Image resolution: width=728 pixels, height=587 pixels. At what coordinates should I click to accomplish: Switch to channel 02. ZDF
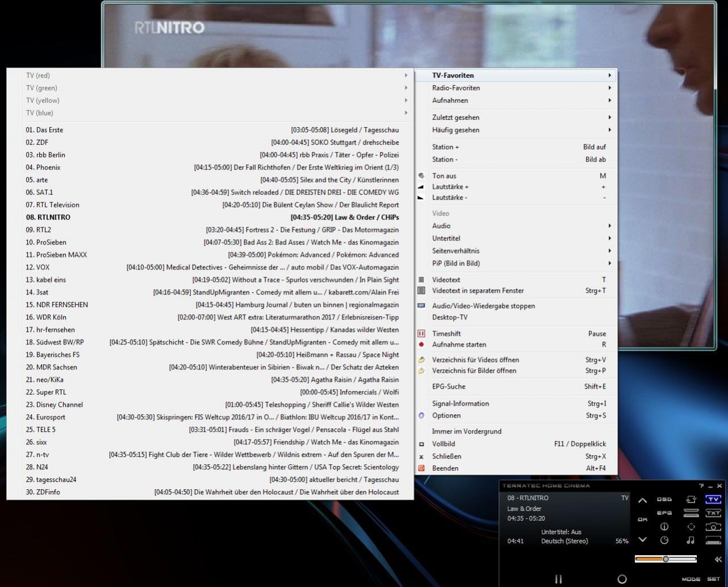tap(210, 142)
